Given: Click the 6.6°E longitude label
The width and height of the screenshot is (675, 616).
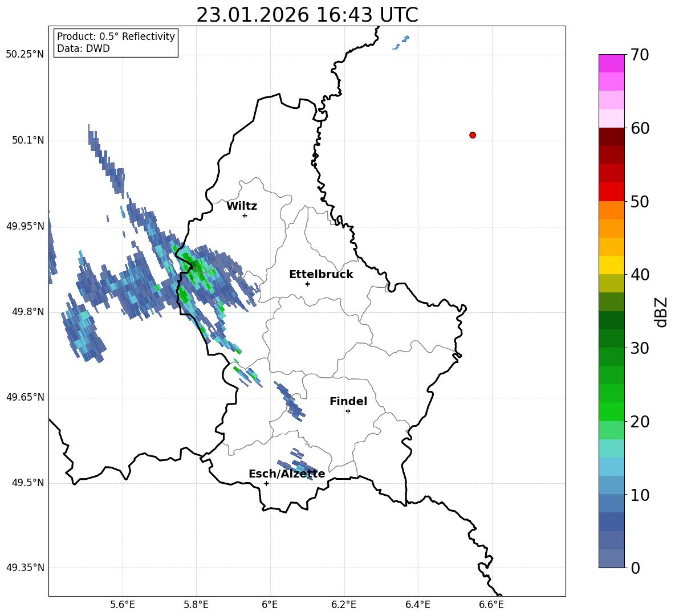Looking at the screenshot, I should point(491,605).
